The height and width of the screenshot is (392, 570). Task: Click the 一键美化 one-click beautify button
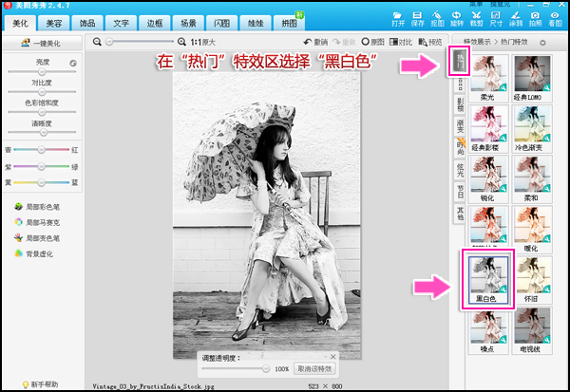click(42, 45)
